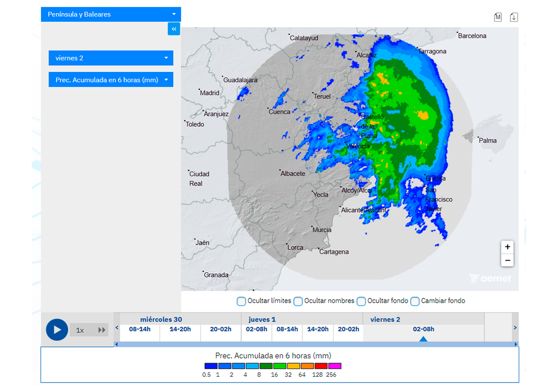Click the red 128 mm legend swatch
Screen dimensions: 558x392
click(321, 366)
